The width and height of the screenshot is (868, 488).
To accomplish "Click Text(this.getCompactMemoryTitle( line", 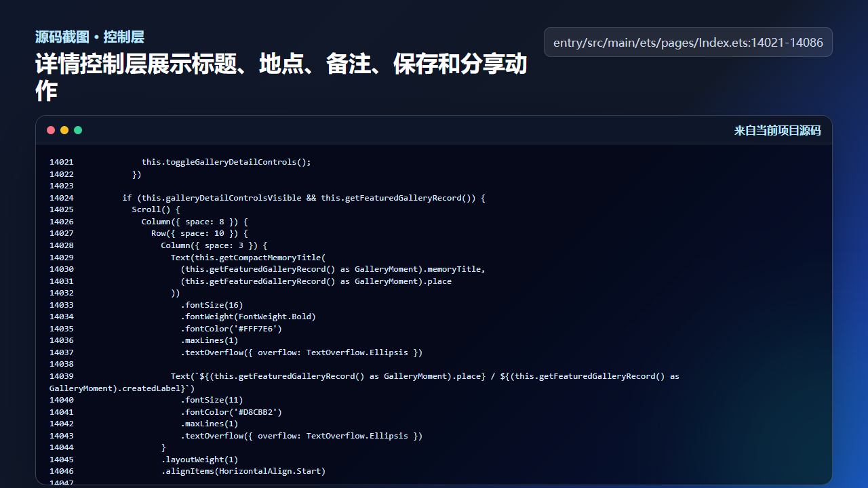I will pyautogui.click(x=248, y=258).
